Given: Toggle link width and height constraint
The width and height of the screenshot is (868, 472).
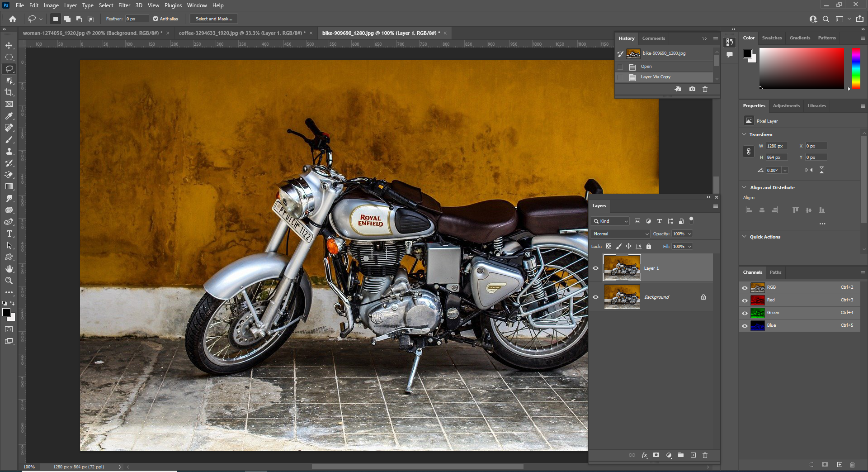Looking at the screenshot, I should pos(749,152).
